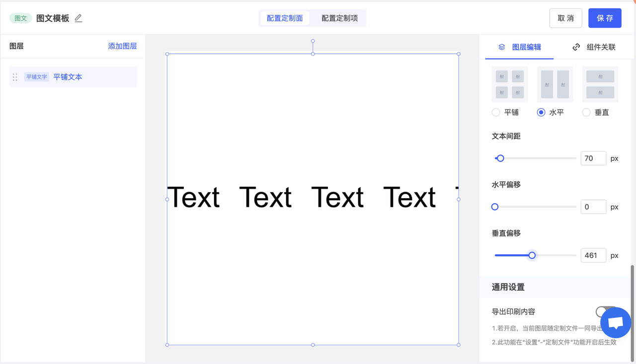Click the link icon in 组件关联 tab
This screenshot has width=636, height=364.
point(576,47)
